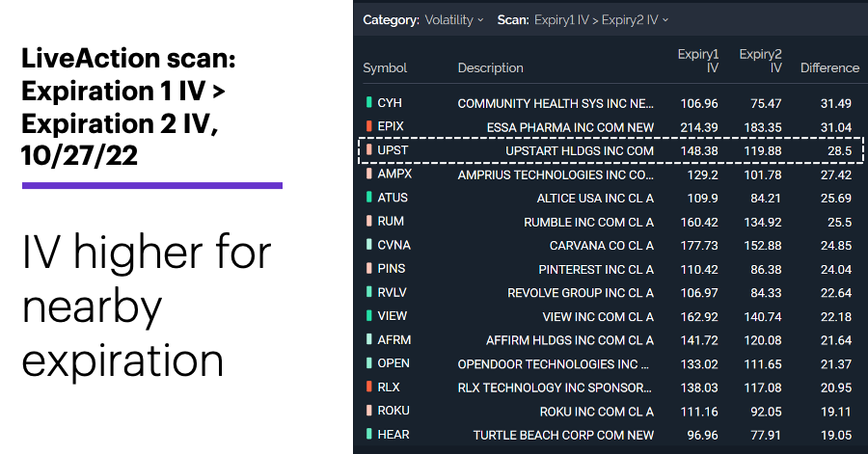The image size is (868, 454).
Task: Select the AFRM ticker symbol
Action: coord(394,340)
